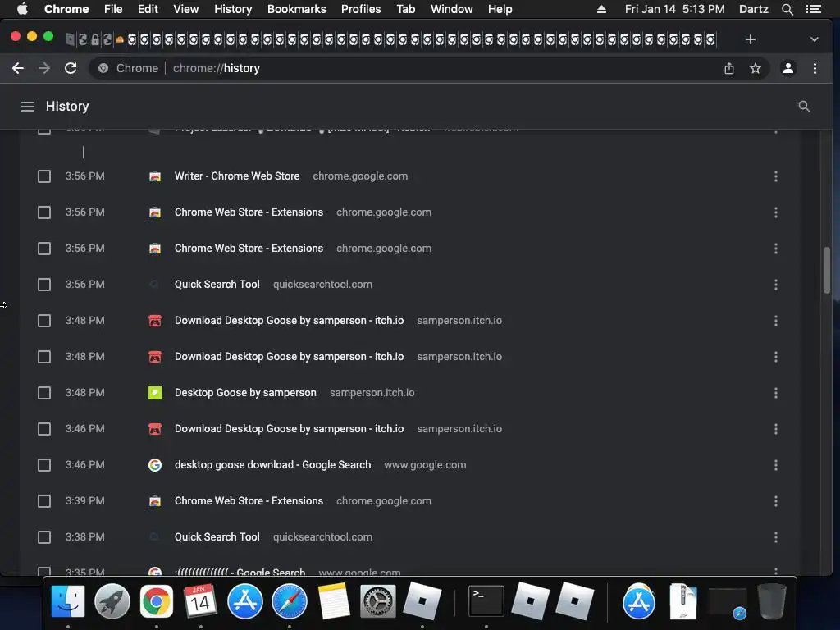
Task: Open a new tab with plus button
Action: pyautogui.click(x=750, y=39)
